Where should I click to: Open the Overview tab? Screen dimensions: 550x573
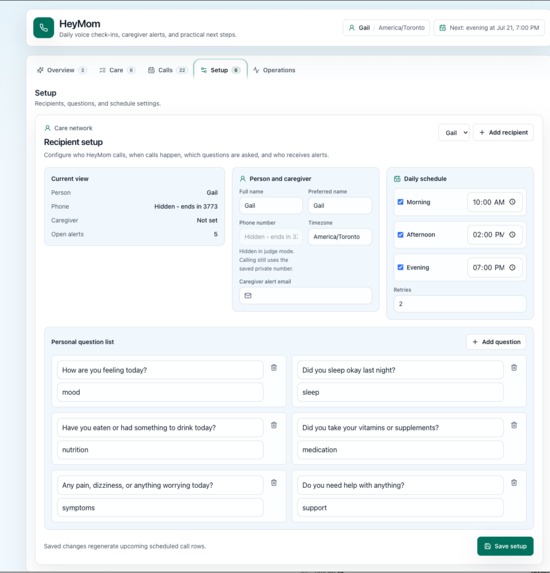point(61,70)
